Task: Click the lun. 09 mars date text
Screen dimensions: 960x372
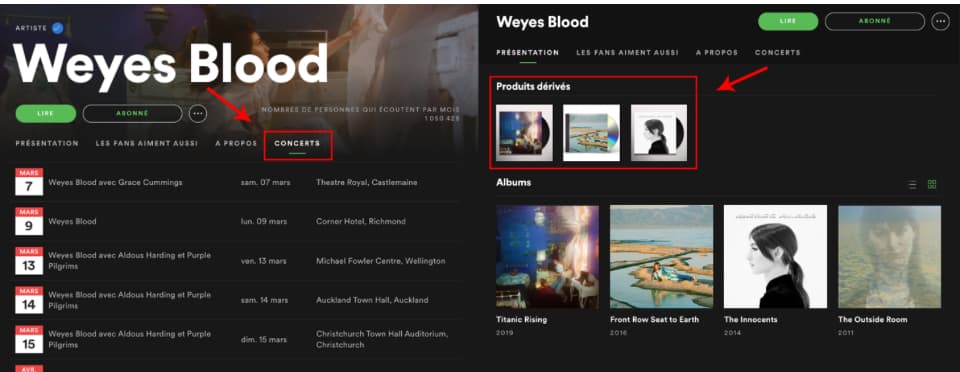Action: click(264, 221)
